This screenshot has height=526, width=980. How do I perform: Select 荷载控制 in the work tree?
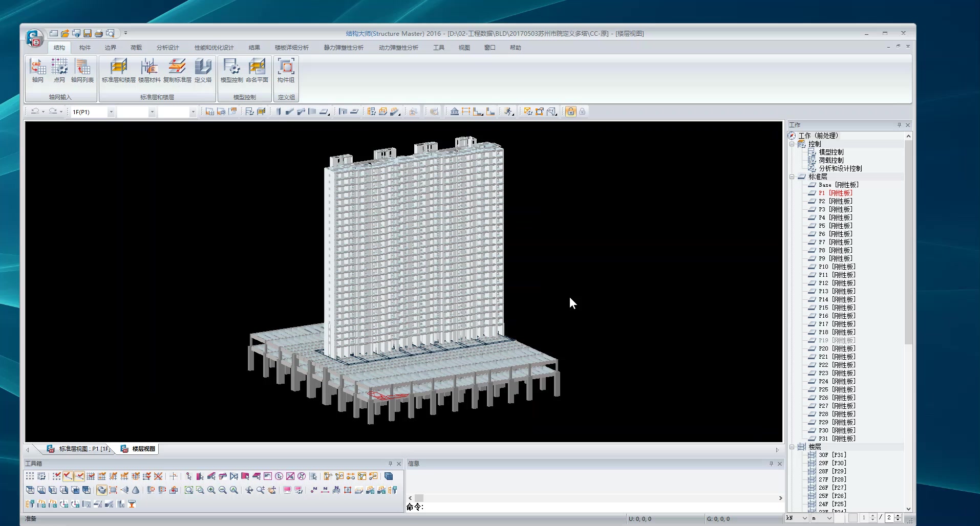tap(831, 160)
